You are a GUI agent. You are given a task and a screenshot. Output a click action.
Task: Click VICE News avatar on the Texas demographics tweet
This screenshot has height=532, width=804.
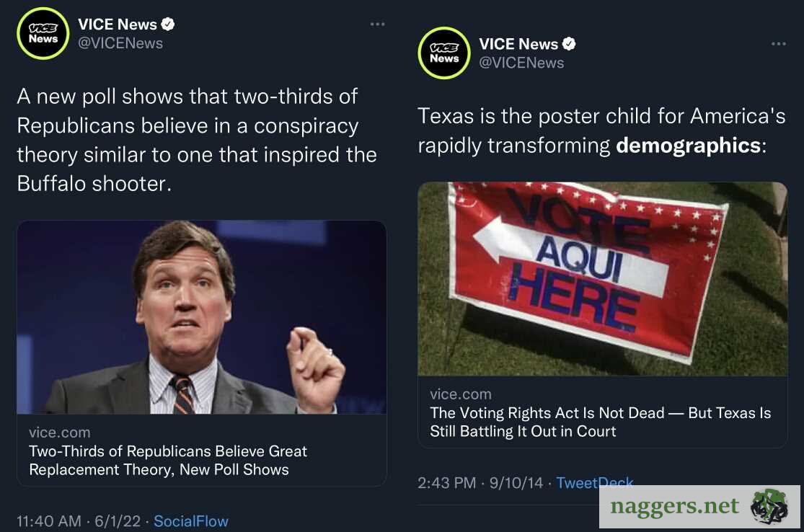pos(443,53)
